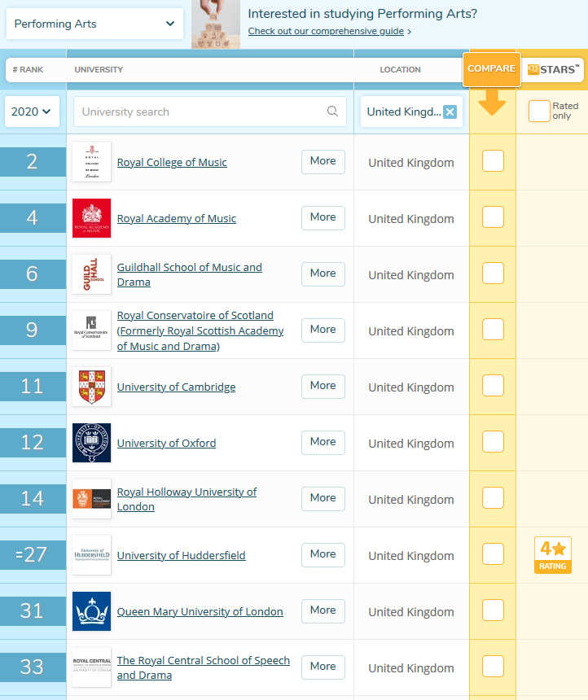Sort by the # RANK column header
588x700 pixels.
pos(28,70)
